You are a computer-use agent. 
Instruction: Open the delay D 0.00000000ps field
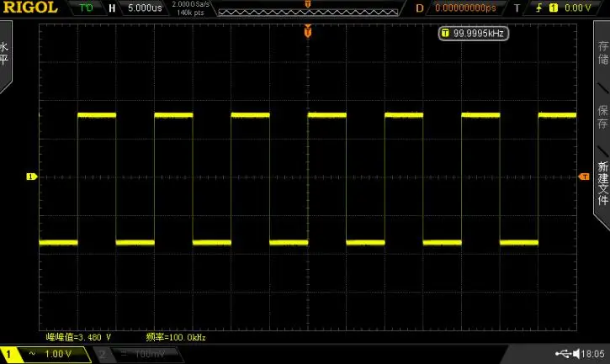465,8
